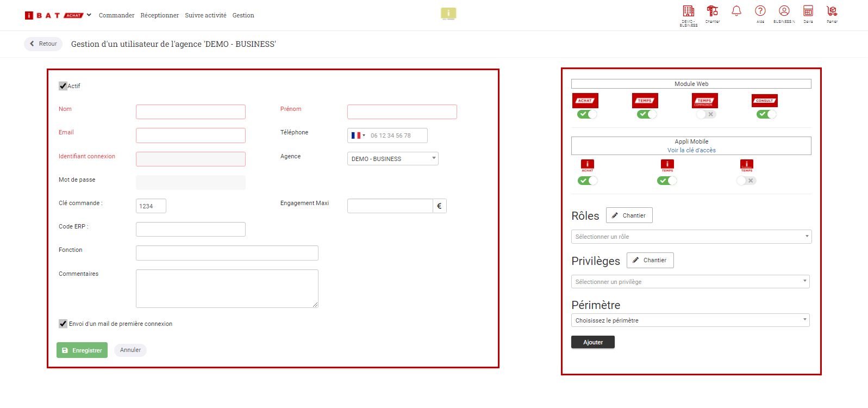Open the Commander menu
This screenshot has width=868, height=408.
pos(116,15)
